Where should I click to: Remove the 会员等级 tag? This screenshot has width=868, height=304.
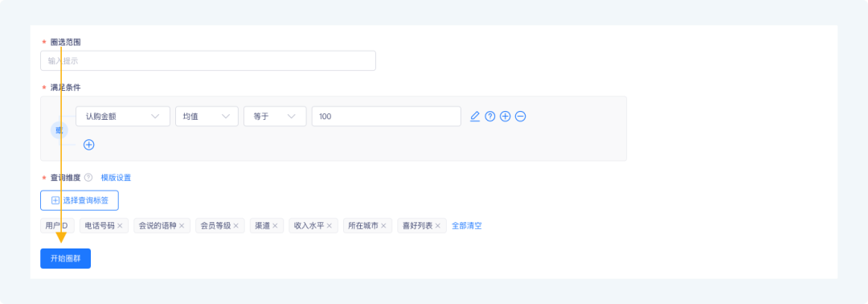(235, 226)
